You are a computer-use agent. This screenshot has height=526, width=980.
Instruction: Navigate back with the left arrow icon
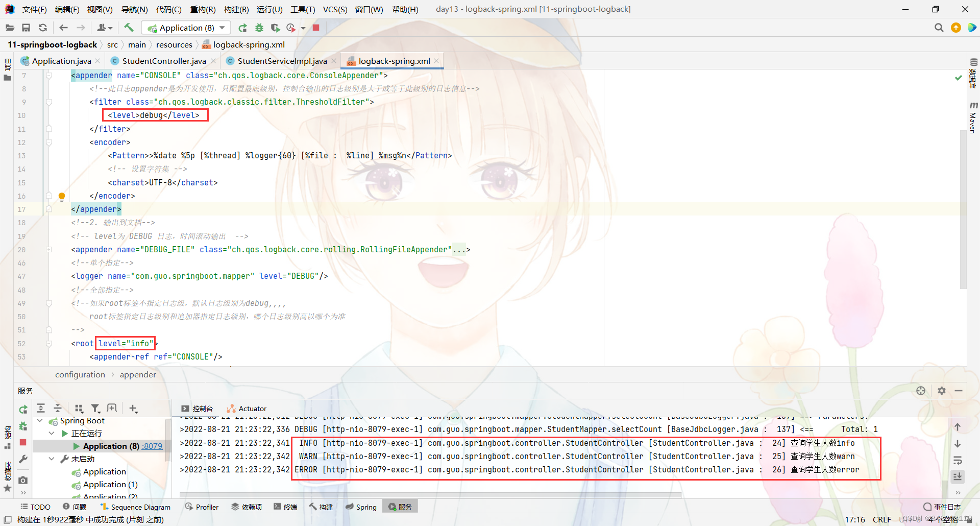click(x=63, y=28)
